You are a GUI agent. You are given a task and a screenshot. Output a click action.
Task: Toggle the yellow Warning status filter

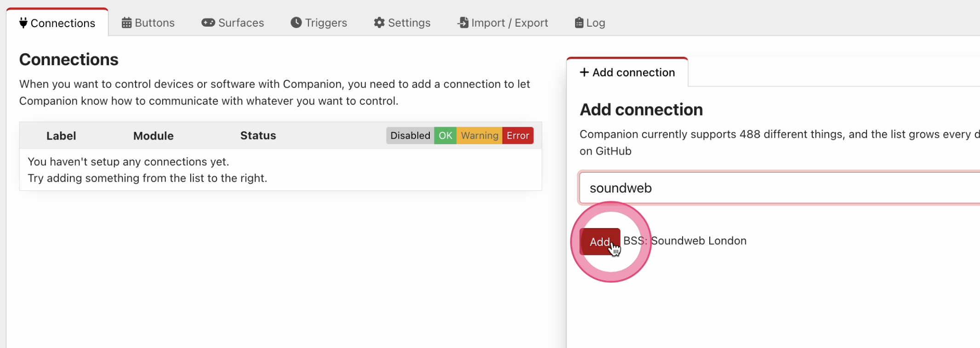click(479, 135)
